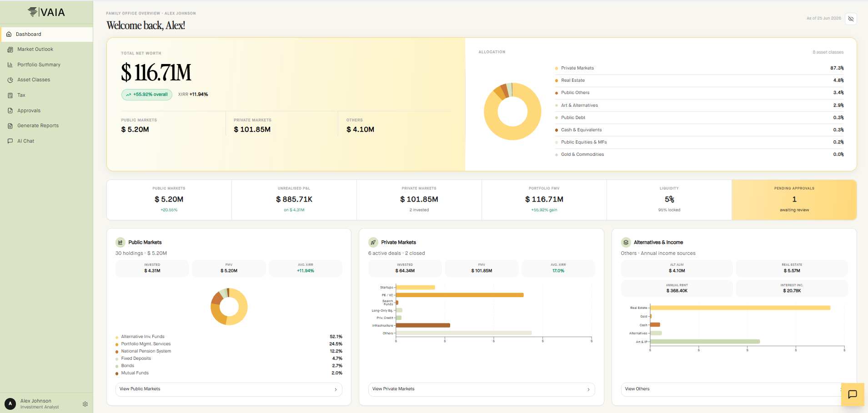
Task: Open Market Outlook in sidebar
Action: [x=47, y=50]
